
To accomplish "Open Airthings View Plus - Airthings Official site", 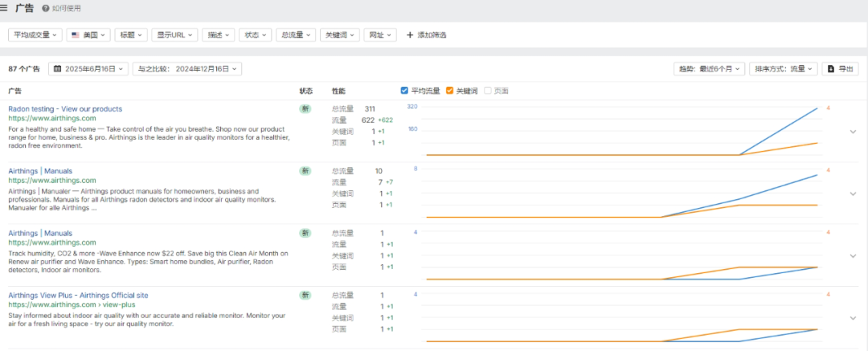I will (x=78, y=296).
